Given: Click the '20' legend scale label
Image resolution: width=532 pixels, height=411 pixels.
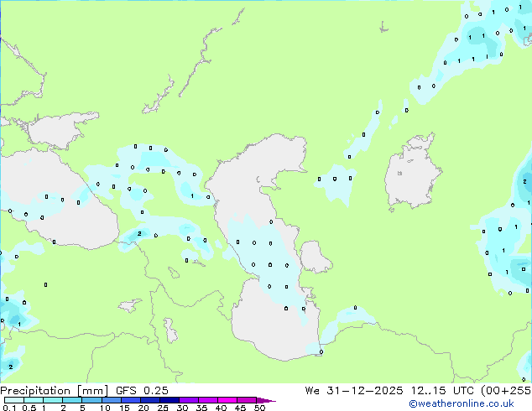Looking at the screenshot, I should coord(143,408).
